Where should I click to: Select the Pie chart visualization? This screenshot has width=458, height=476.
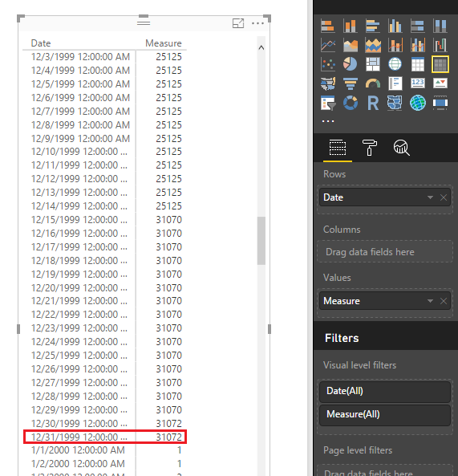point(350,64)
